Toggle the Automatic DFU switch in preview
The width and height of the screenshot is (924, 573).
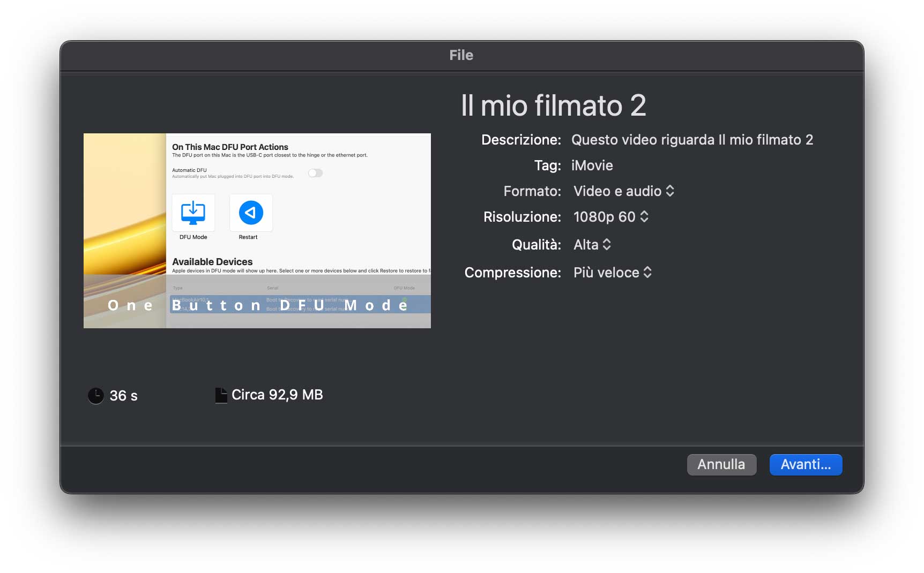(x=315, y=173)
